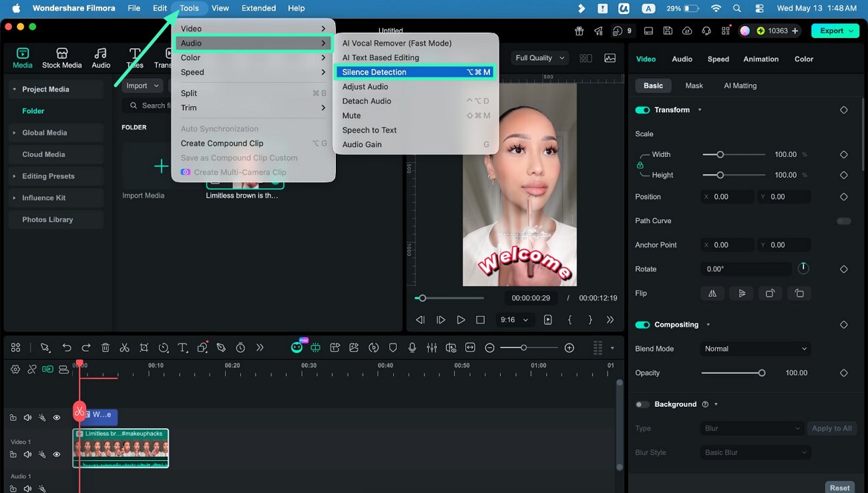The width and height of the screenshot is (868, 493).
Task: Click the zoom-to-fit timeline icon
Action: point(470,347)
